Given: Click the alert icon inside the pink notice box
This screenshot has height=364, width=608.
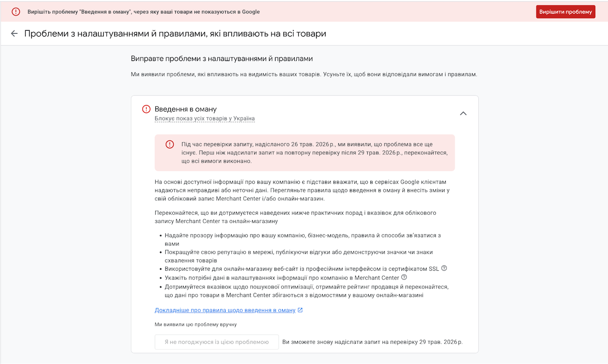Looking at the screenshot, I should [x=170, y=144].
